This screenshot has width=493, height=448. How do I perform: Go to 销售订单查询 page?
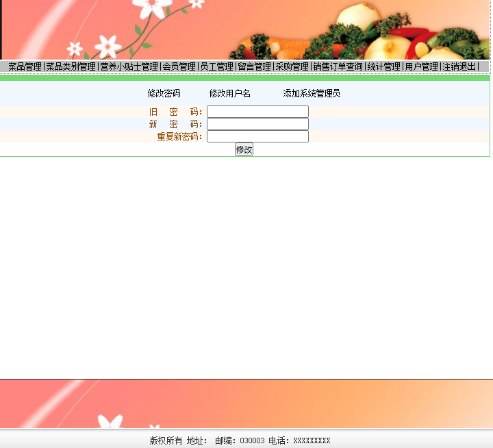(338, 66)
